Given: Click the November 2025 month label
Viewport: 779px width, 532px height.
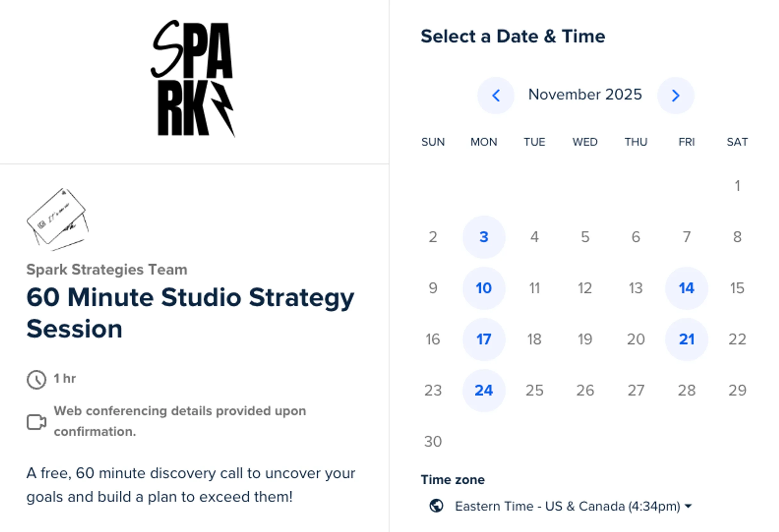Looking at the screenshot, I should coord(585,94).
